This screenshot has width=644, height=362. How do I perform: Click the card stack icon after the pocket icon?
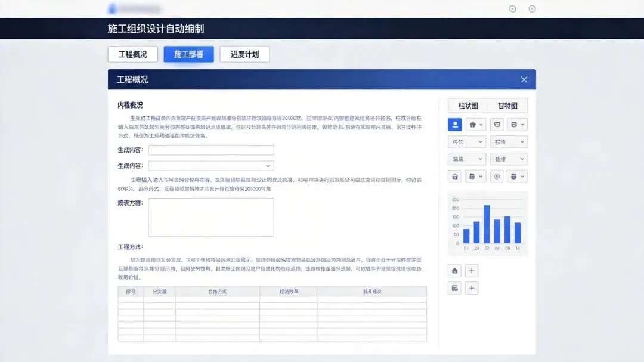click(x=517, y=125)
